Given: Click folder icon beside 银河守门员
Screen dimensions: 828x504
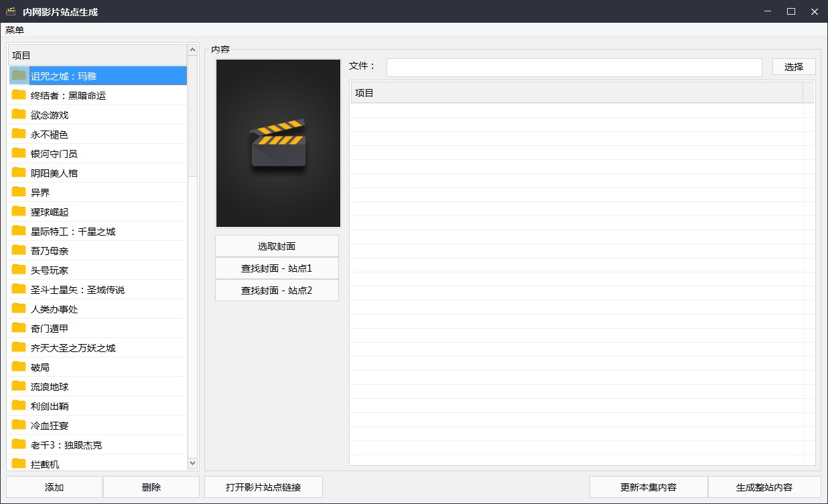Looking at the screenshot, I should click(x=19, y=153).
